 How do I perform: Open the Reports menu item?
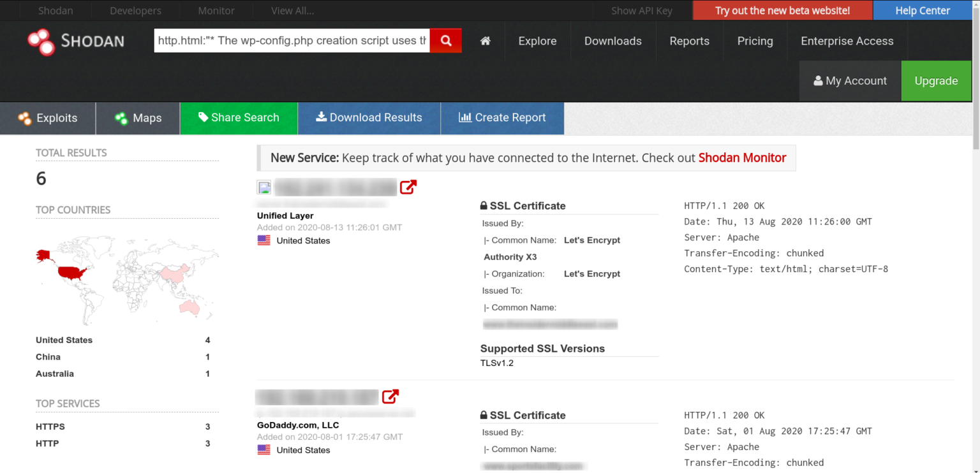[x=689, y=41]
